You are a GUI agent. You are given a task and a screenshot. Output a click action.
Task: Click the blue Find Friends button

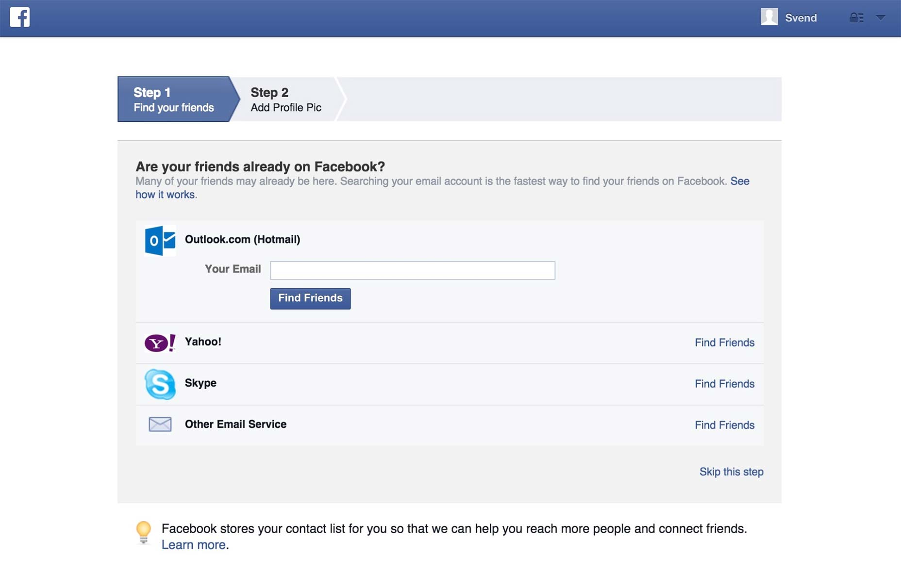310,298
